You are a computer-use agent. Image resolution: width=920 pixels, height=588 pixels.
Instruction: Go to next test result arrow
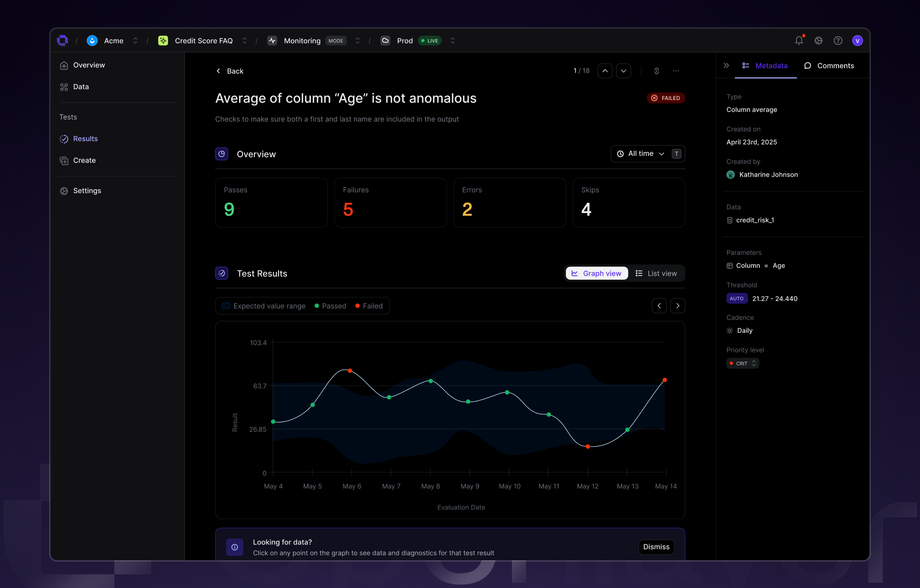pos(623,71)
